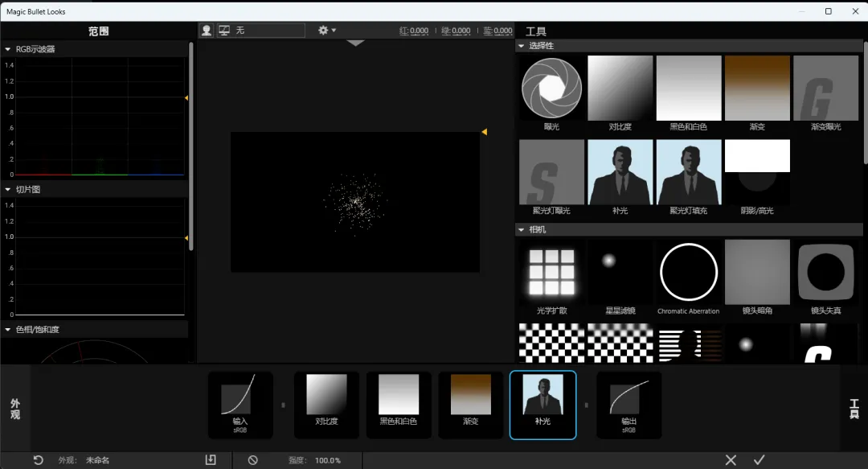The width and height of the screenshot is (868, 469).
Task: Select the 光学扩散 optical diffusion tool
Action: point(551,278)
